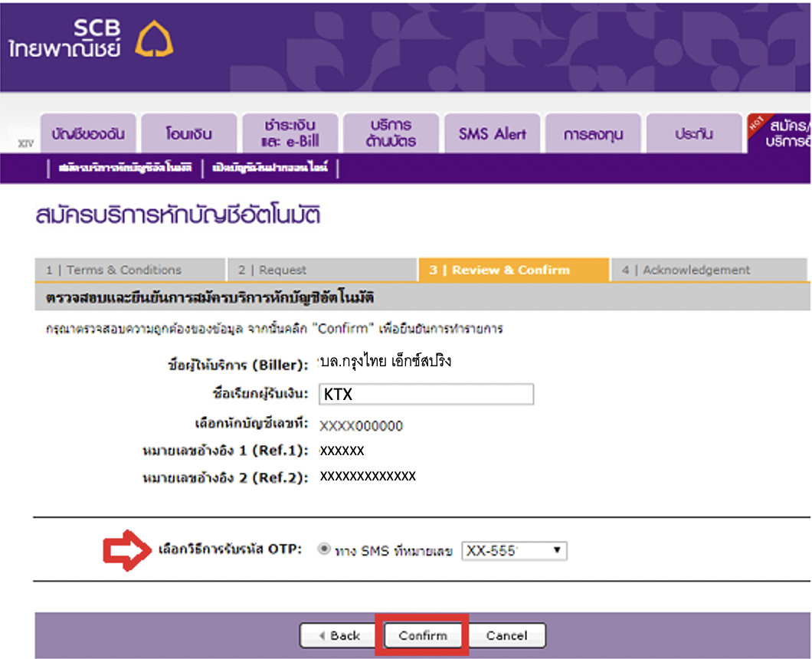The image size is (812, 659).
Task: Switch to the การลงทุน tab
Action: 593,133
